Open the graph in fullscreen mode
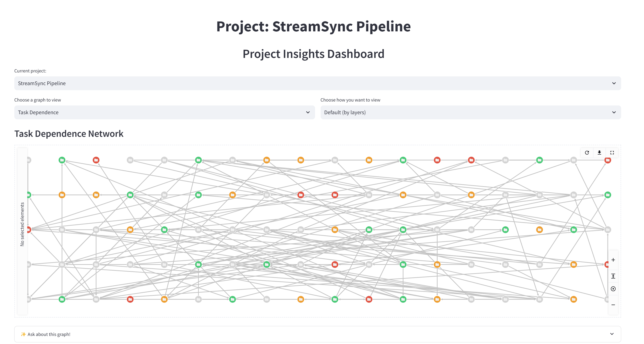 [612, 153]
